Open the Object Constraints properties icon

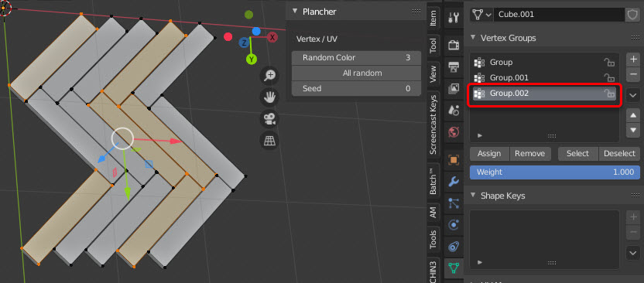pyautogui.click(x=454, y=247)
